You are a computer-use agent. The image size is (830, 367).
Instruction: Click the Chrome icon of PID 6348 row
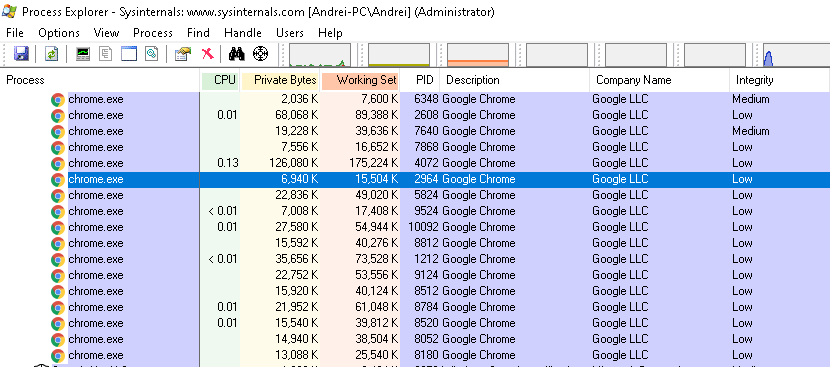pyautogui.click(x=58, y=100)
